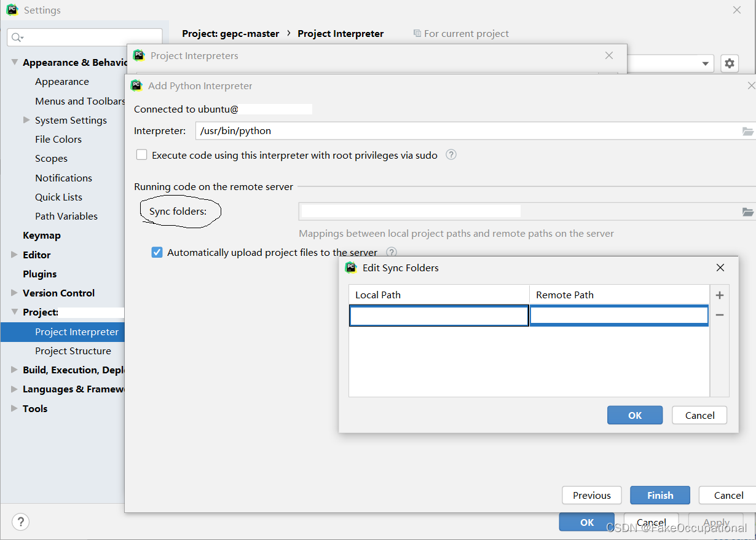The height and width of the screenshot is (540, 756).
Task: Select Keymap in settings tree
Action: (42, 236)
